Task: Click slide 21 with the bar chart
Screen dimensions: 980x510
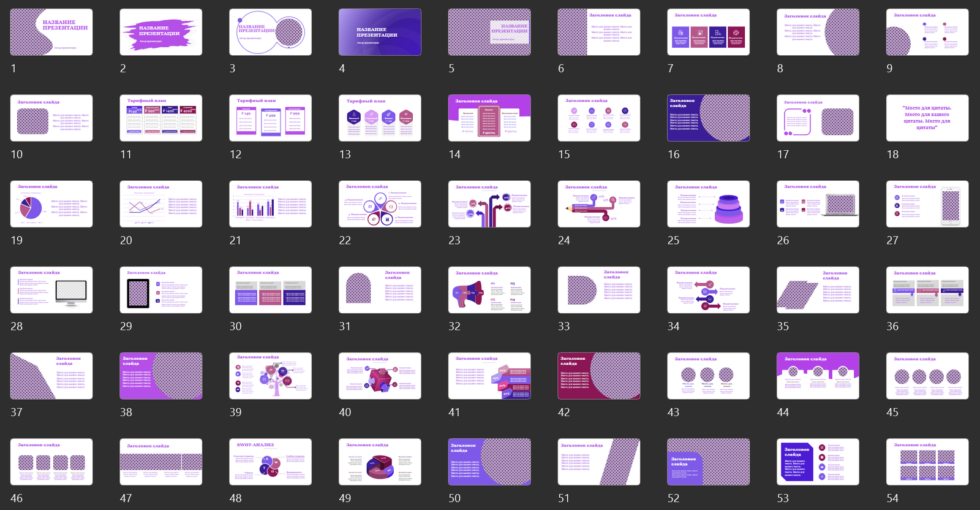Action: point(270,204)
